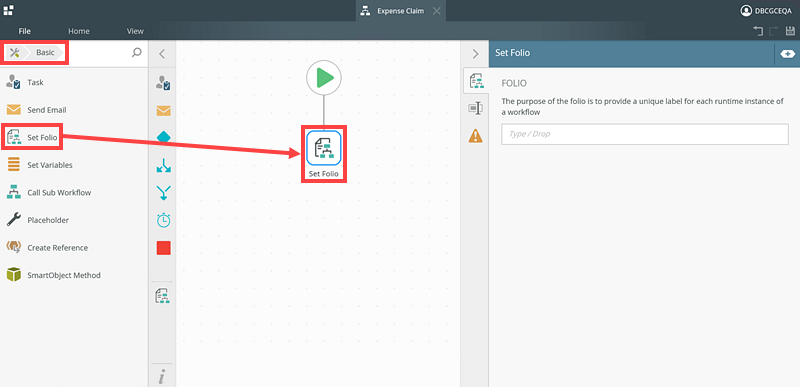This screenshot has height=387, width=800.
Task: Open the File menu
Action: 24,31
